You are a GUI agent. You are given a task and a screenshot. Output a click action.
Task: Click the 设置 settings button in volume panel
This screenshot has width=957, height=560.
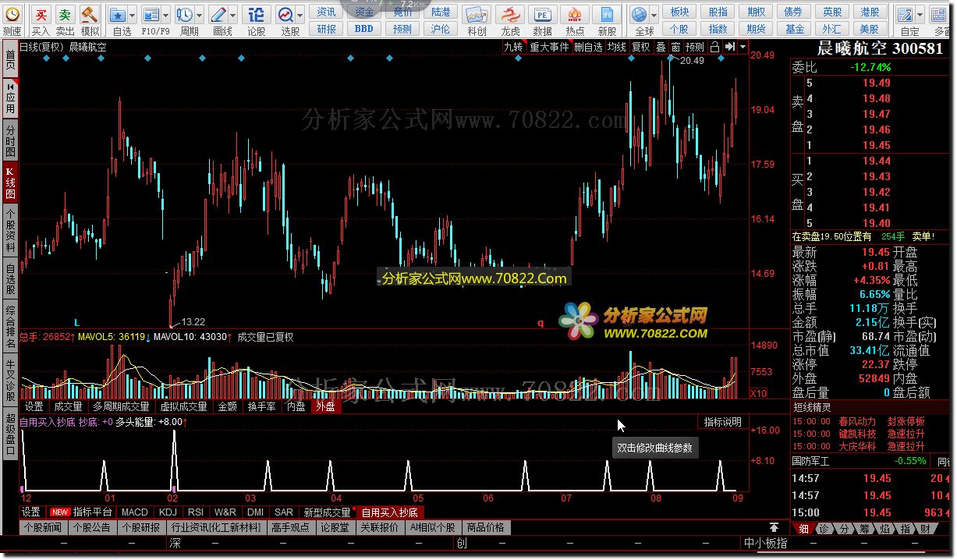[x=34, y=406]
